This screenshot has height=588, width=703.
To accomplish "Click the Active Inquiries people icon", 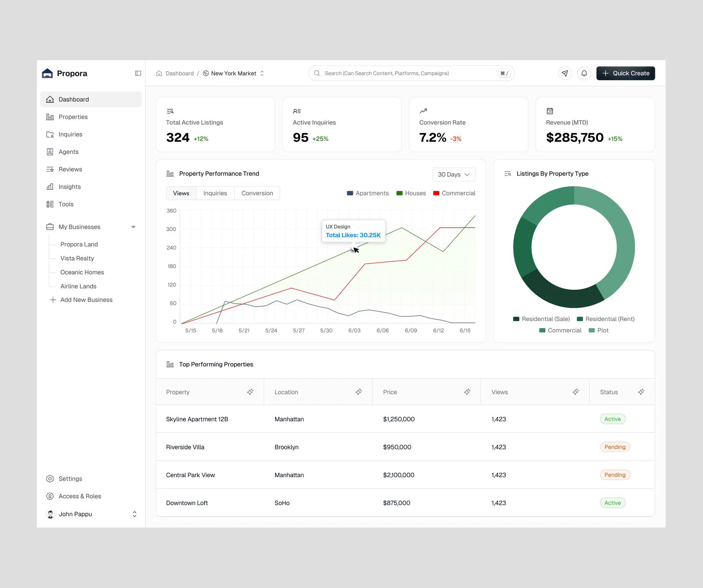I will tap(297, 111).
